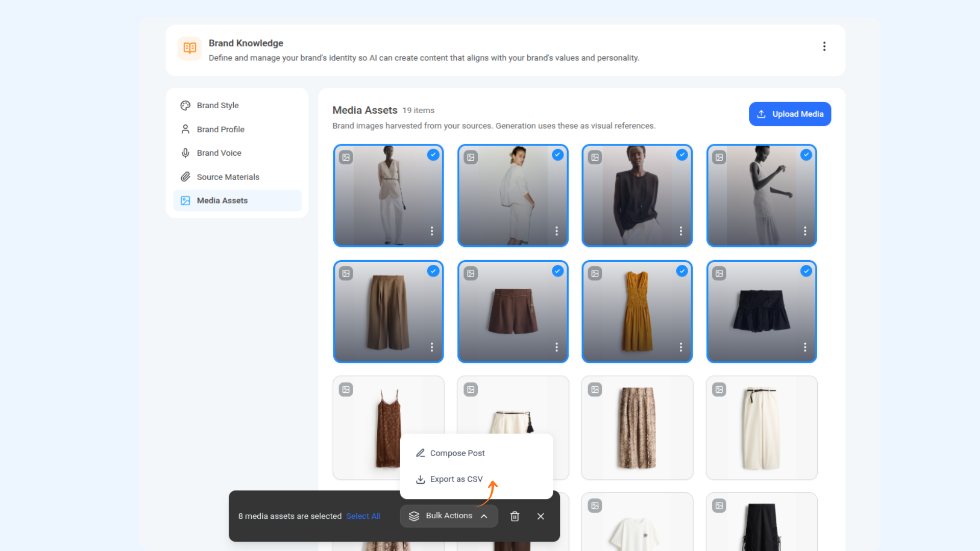This screenshot has height=551, width=980.
Task: Open the Brand Style section
Action: pyautogui.click(x=237, y=106)
